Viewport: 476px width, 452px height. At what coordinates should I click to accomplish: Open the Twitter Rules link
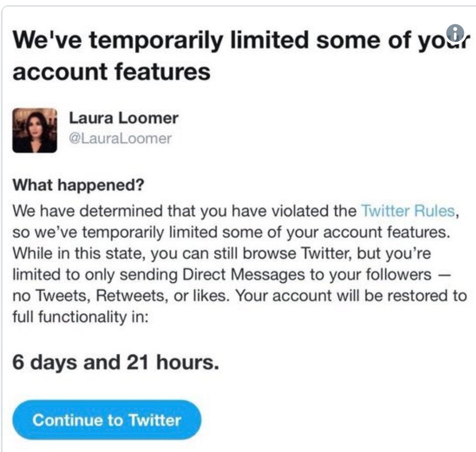click(x=408, y=212)
